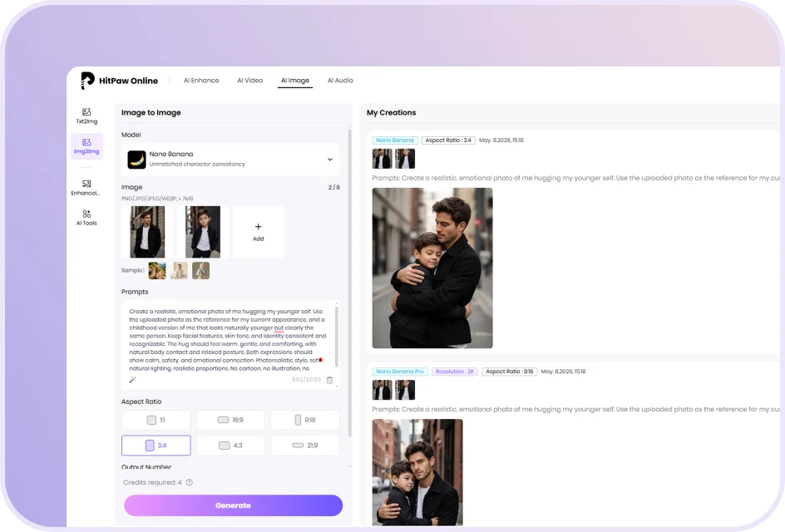Click the plus Add image tile
785x532 pixels.
coord(259,232)
